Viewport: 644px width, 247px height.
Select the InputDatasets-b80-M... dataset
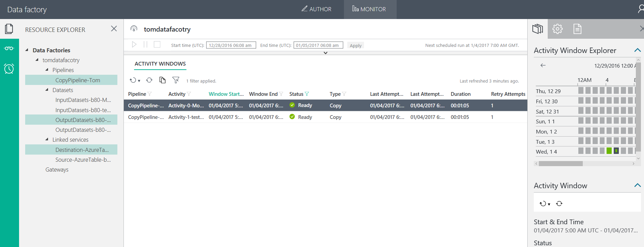[83, 100]
